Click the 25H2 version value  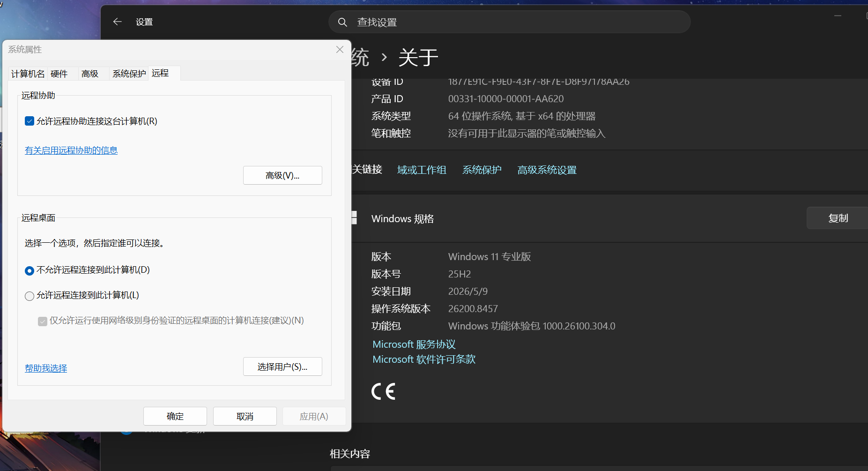pos(460,274)
